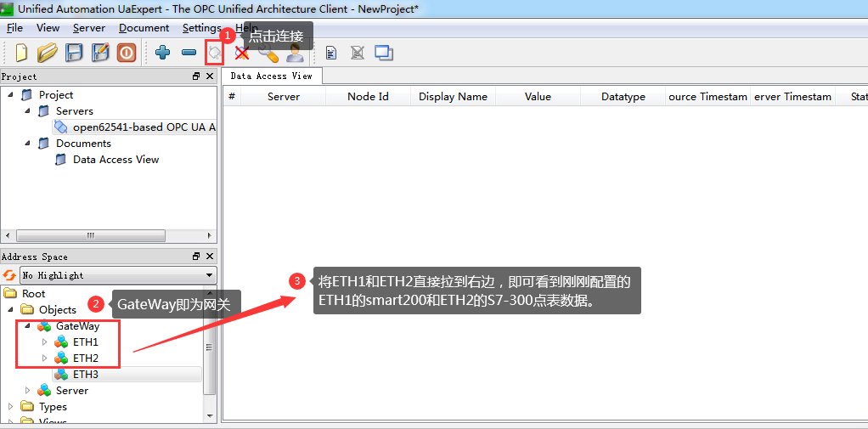
Task: Add a document with page icon
Action: click(x=331, y=54)
